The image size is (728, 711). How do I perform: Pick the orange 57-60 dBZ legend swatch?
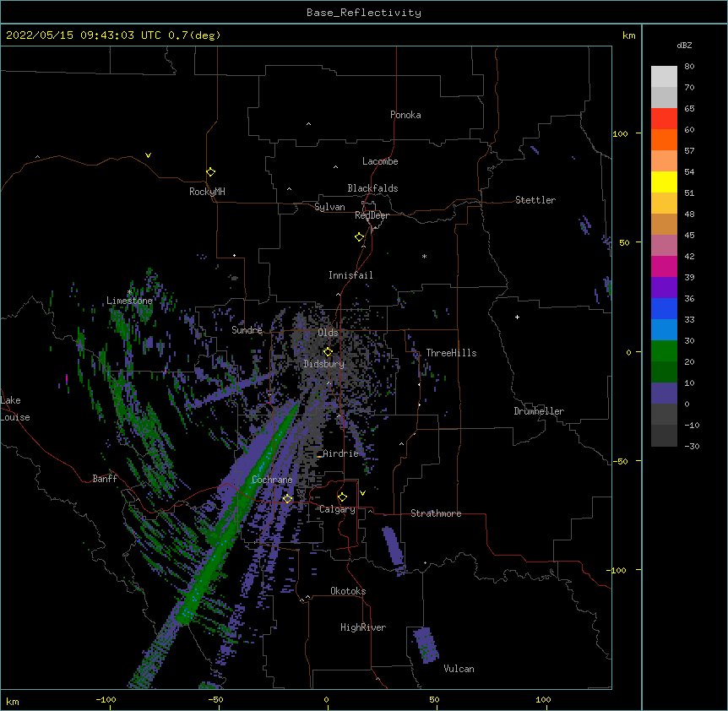(664, 139)
